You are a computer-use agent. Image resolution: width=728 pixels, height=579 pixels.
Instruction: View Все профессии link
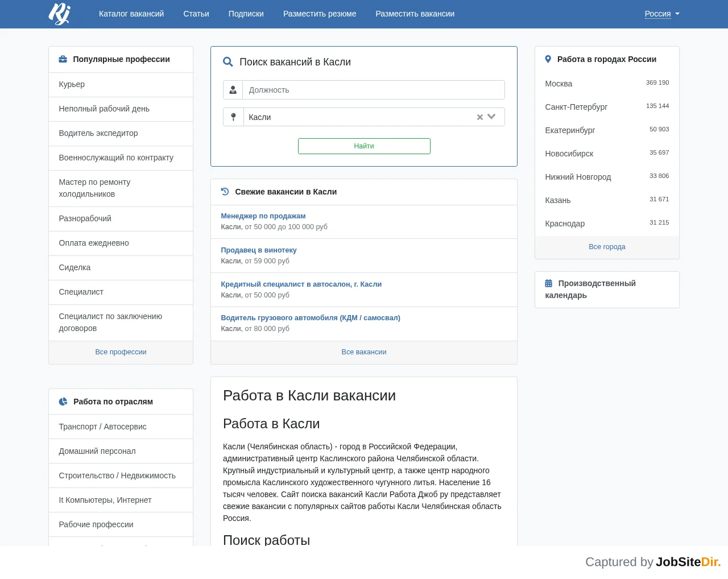(121, 352)
